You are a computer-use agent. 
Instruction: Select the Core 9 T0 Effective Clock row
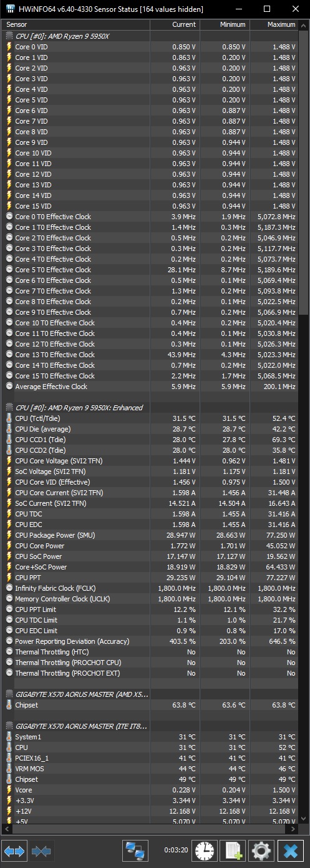pyautogui.click(x=150, y=312)
